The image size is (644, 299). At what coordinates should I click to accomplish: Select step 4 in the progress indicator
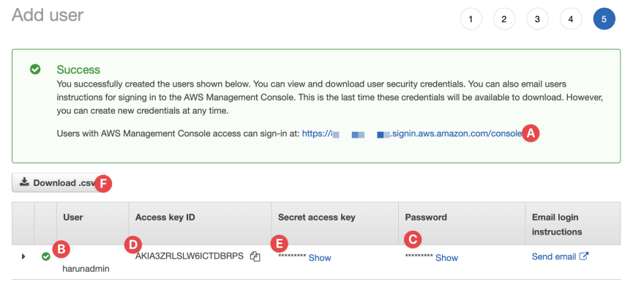tap(571, 19)
